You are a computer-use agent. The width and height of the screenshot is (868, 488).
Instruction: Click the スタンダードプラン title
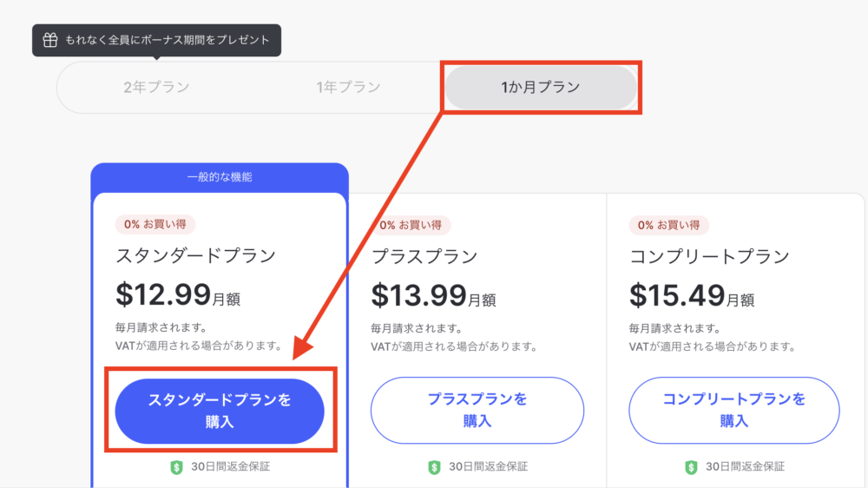pyautogui.click(x=196, y=255)
